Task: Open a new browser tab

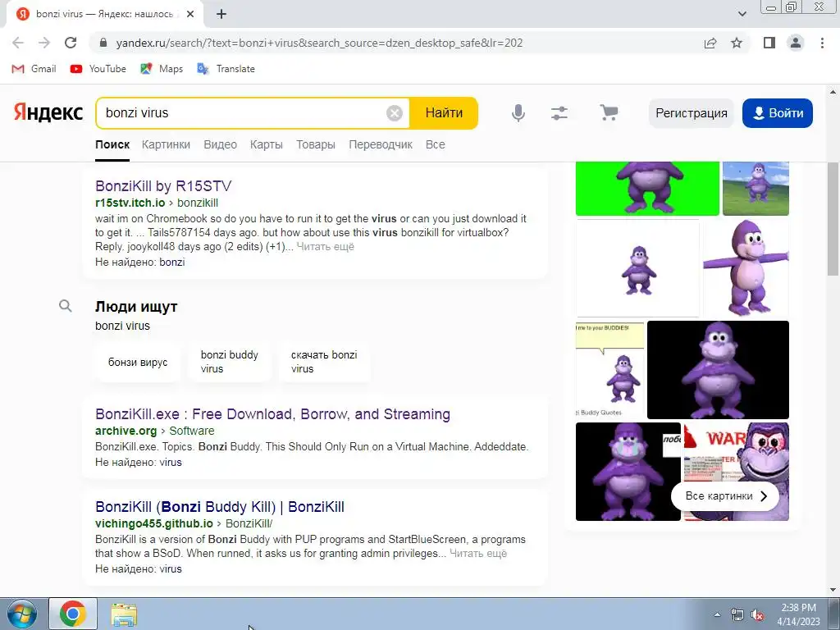Action: click(x=221, y=15)
